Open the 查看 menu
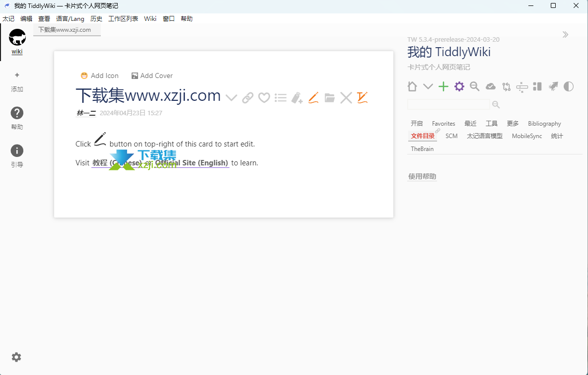Viewport: 588px width, 375px height. (44, 19)
